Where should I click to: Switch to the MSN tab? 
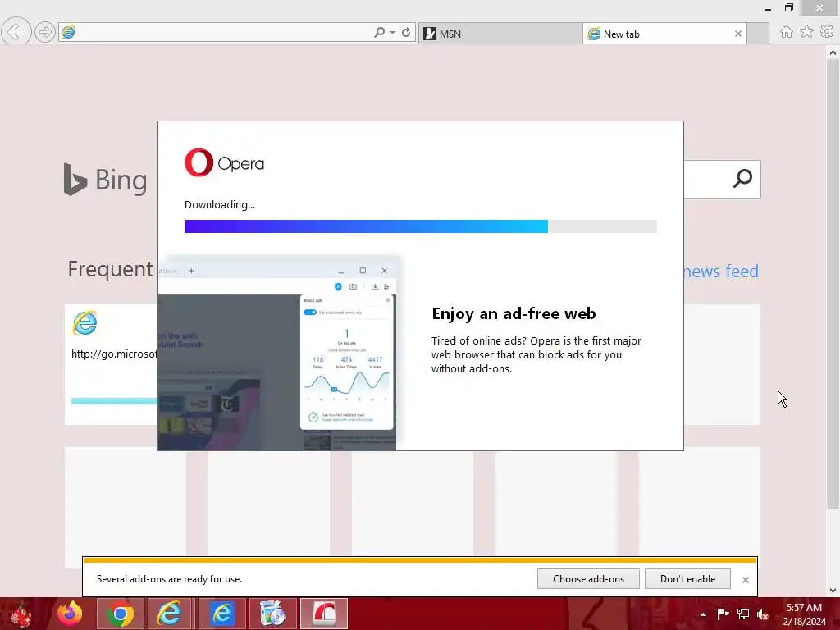(x=500, y=34)
